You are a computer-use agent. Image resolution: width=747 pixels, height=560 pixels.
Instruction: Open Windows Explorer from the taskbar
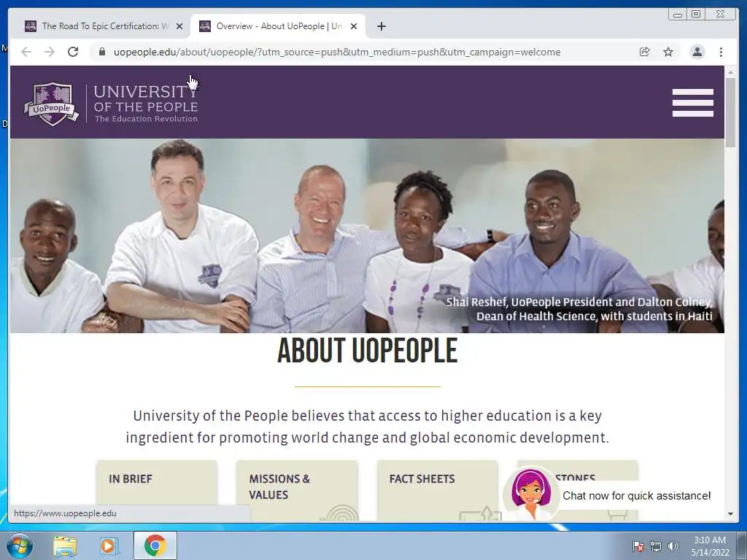(65, 545)
